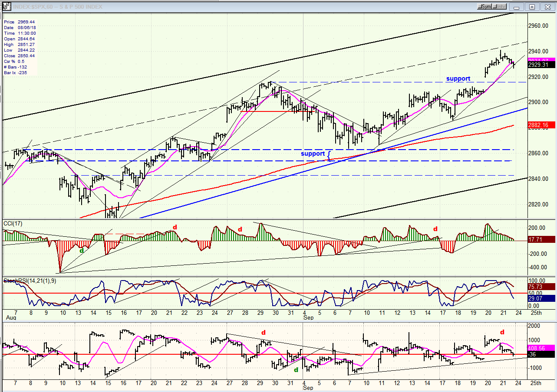Click the 'Time 11:30:00' data row
557x392 pixels.
point(19,33)
